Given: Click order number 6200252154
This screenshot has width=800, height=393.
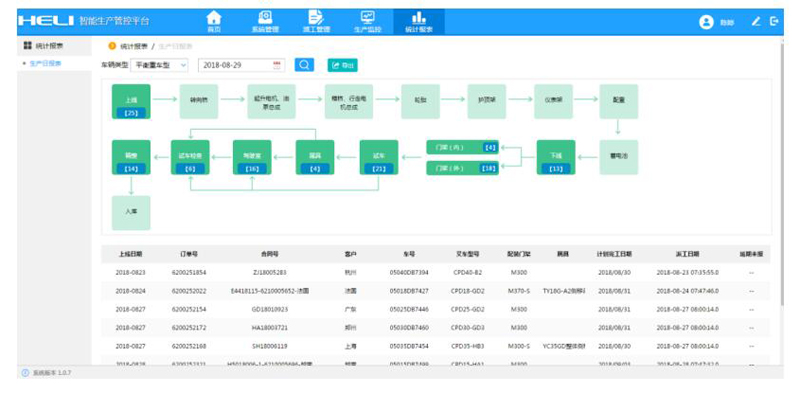Looking at the screenshot, I should [189, 309].
